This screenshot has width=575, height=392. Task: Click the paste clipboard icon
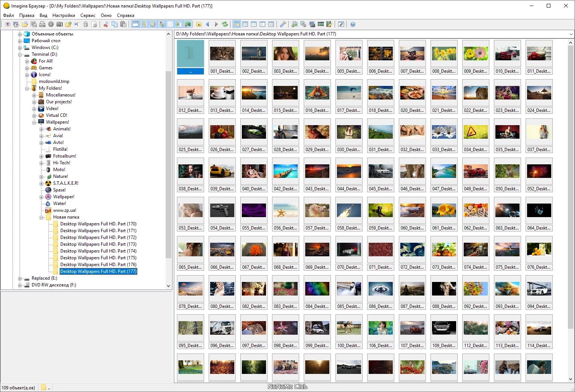(123, 24)
